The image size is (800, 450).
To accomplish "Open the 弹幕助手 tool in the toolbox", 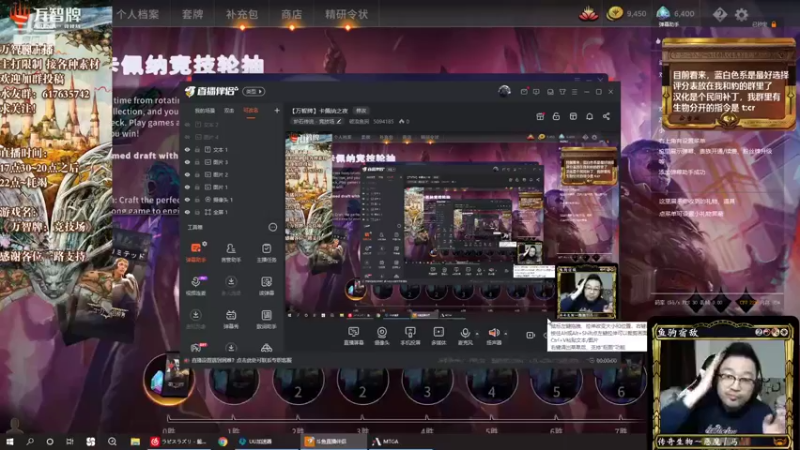I will pyautogui.click(x=196, y=252).
